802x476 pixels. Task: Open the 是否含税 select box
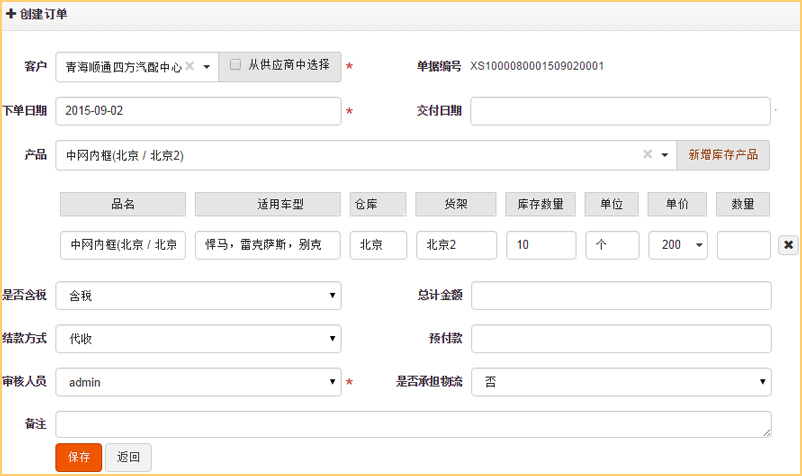[x=198, y=296]
